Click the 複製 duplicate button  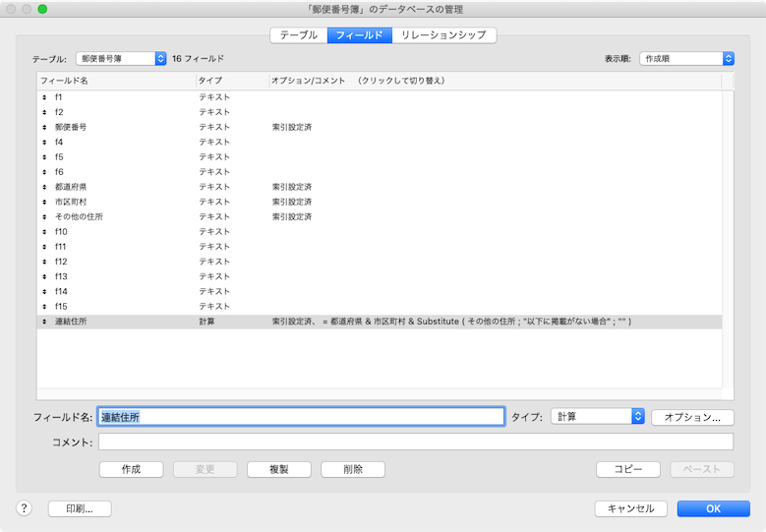pyautogui.click(x=278, y=470)
